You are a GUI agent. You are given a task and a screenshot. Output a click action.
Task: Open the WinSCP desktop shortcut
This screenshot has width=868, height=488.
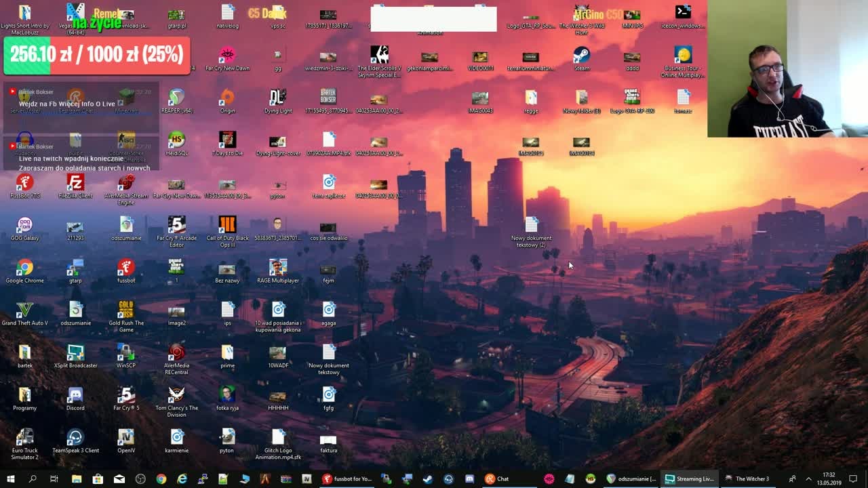pyautogui.click(x=126, y=357)
